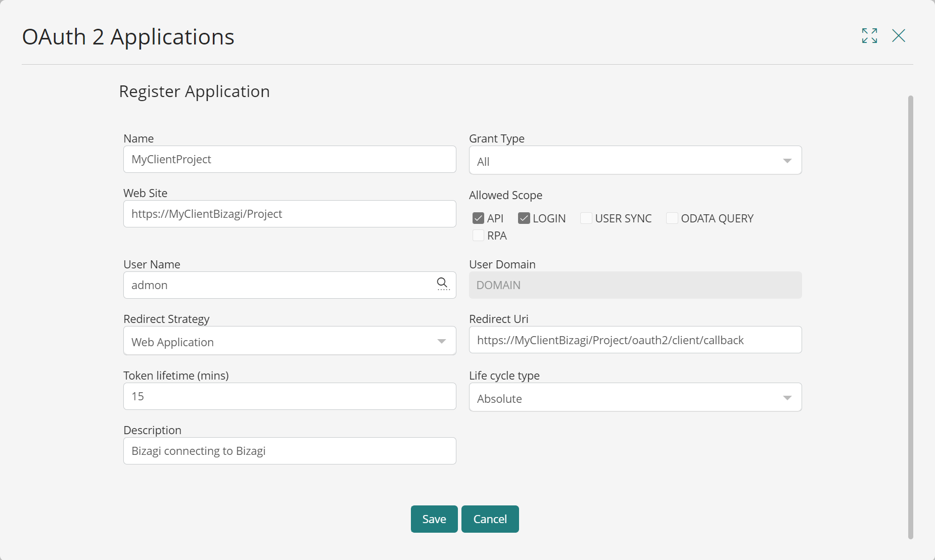Open the Grant Type dropdown

coord(635,160)
